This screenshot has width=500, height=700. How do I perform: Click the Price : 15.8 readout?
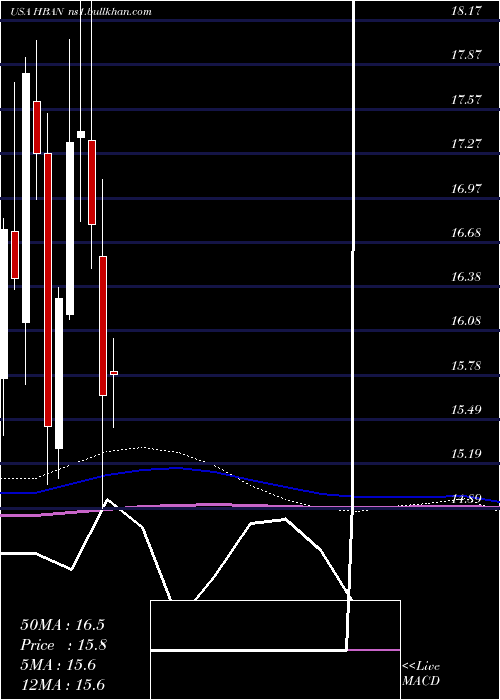tap(63, 645)
